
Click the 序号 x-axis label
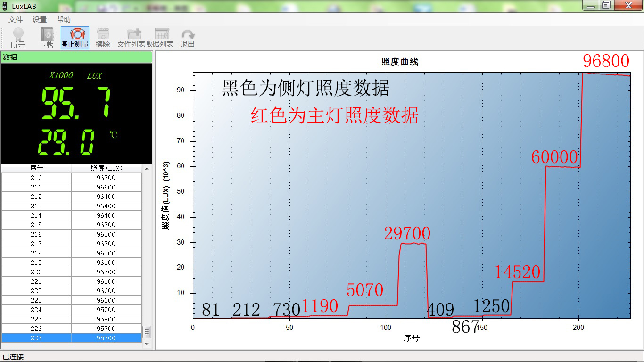(x=411, y=338)
